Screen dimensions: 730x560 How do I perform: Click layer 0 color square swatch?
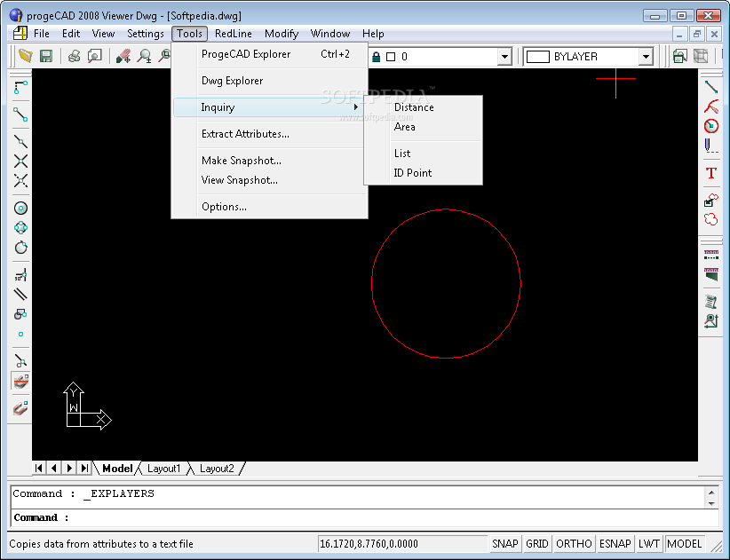[x=391, y=57]
